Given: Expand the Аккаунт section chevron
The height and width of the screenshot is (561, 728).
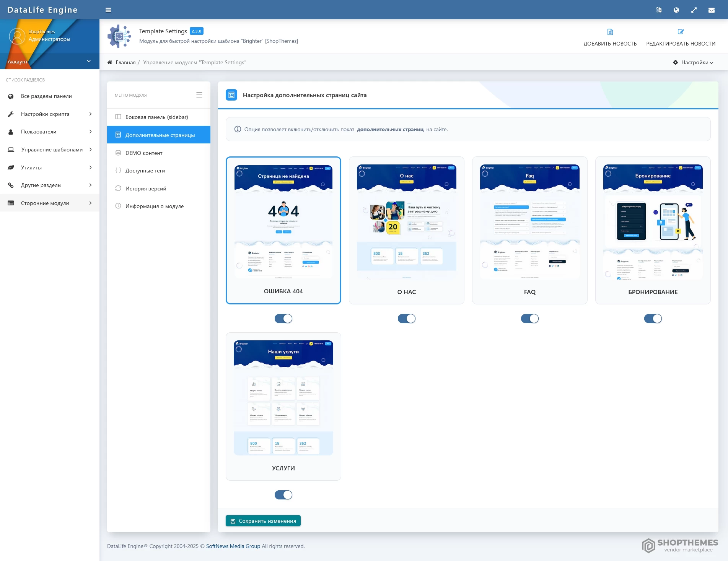Looking at the screenshot, I should coord(89,61).
